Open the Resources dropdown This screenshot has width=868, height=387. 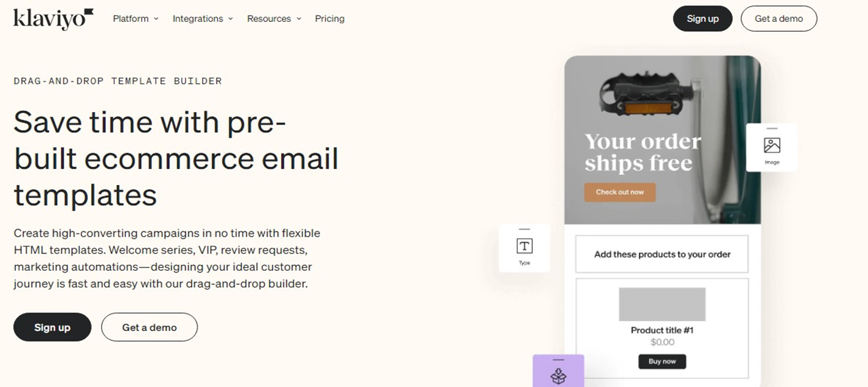click(x=273, y=18)
